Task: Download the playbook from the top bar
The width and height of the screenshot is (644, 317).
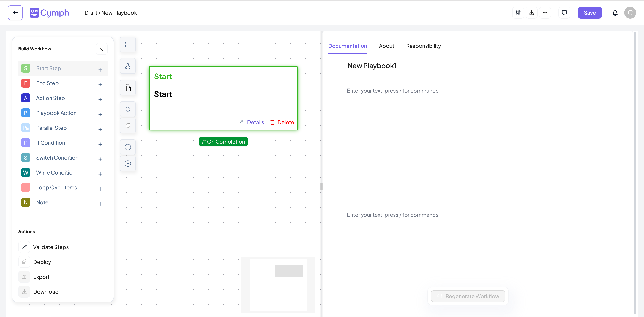Action: (x=532, y=12)
